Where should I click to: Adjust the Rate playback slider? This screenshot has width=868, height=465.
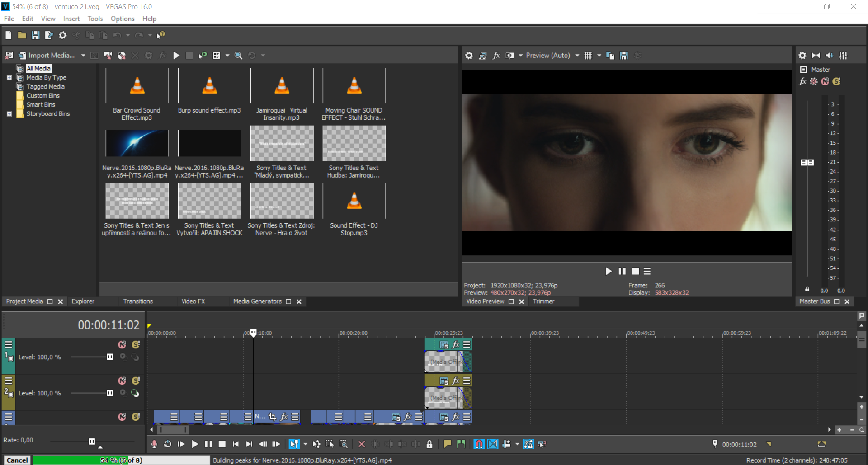(92, 442)
